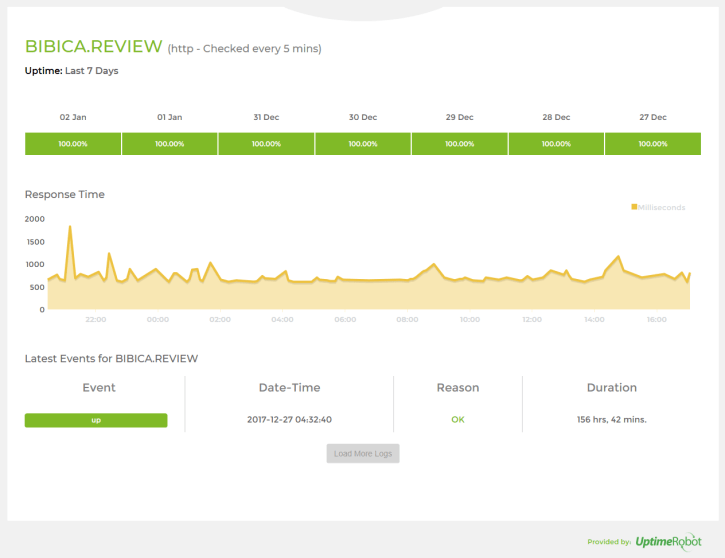Click the BIBICA.REVIEW monitor title
Screen dimensions: 725x558
point(93,47)
